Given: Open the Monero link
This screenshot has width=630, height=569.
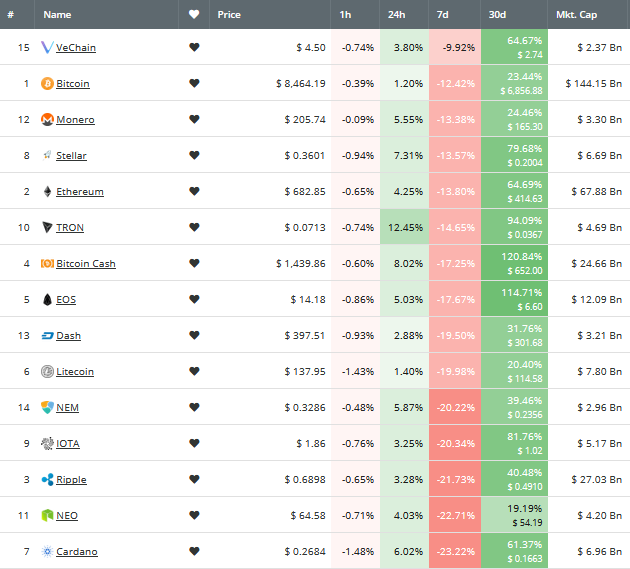Looking at the screenshot, I should click(76, 119).
